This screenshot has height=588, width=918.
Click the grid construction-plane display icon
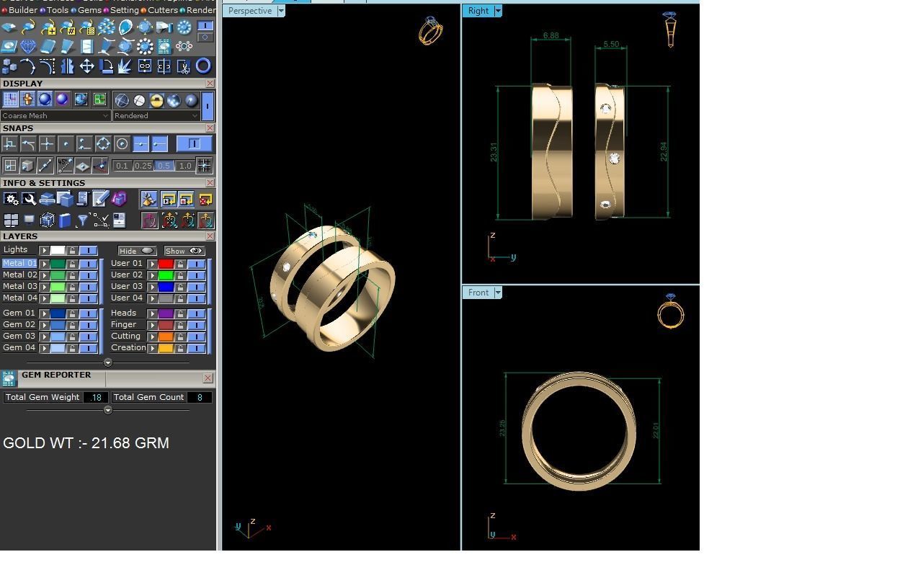[x=11, y=99]
